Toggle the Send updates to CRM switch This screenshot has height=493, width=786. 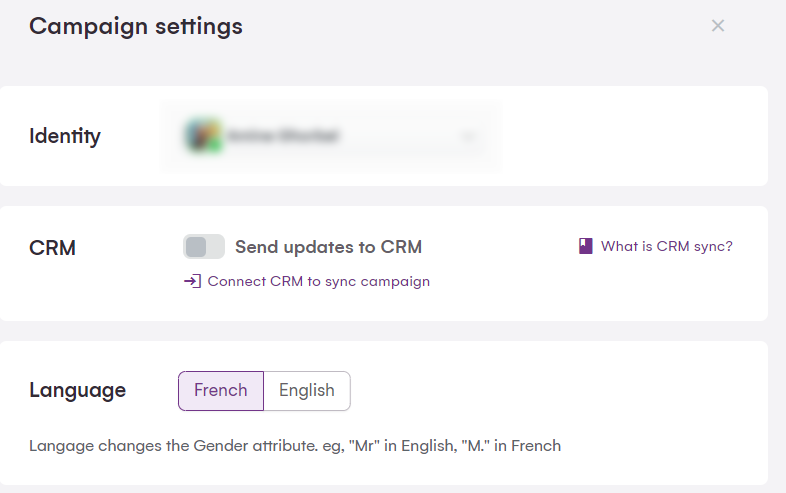click(x=204, y=247)
